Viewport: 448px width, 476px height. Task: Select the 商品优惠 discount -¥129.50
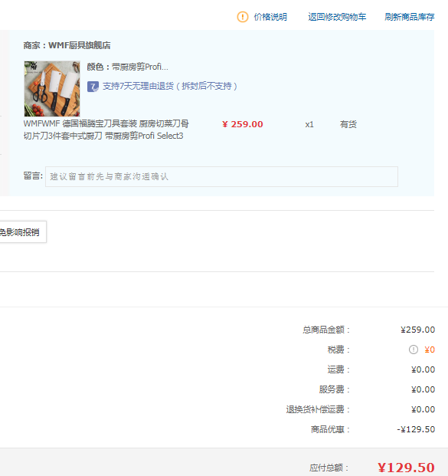click(x=416, y=429)
